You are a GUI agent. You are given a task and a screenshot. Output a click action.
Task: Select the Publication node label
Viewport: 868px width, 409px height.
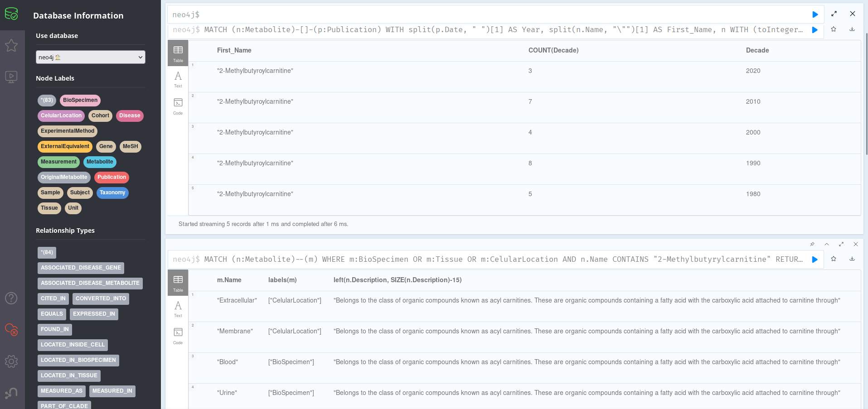[112, 178]
